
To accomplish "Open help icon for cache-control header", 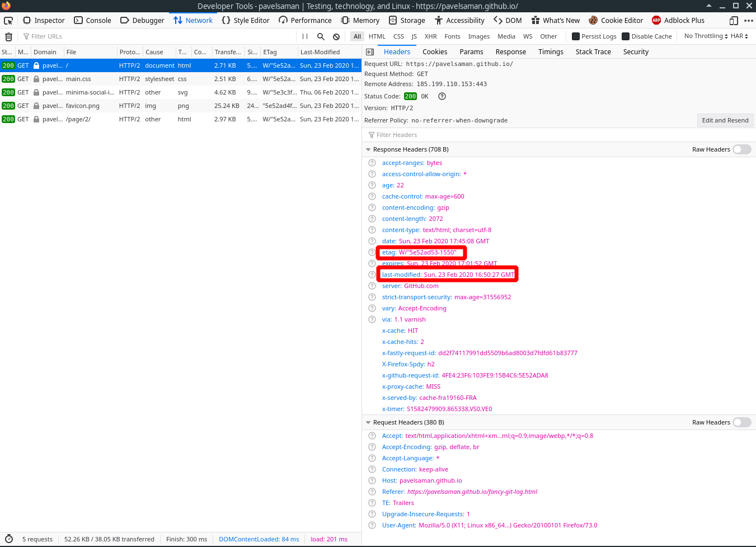I will pos(372,196).
